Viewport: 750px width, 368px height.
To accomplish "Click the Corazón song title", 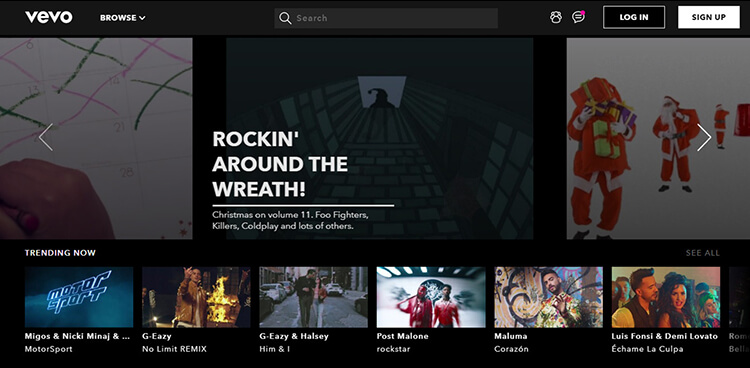I will 511,349.
